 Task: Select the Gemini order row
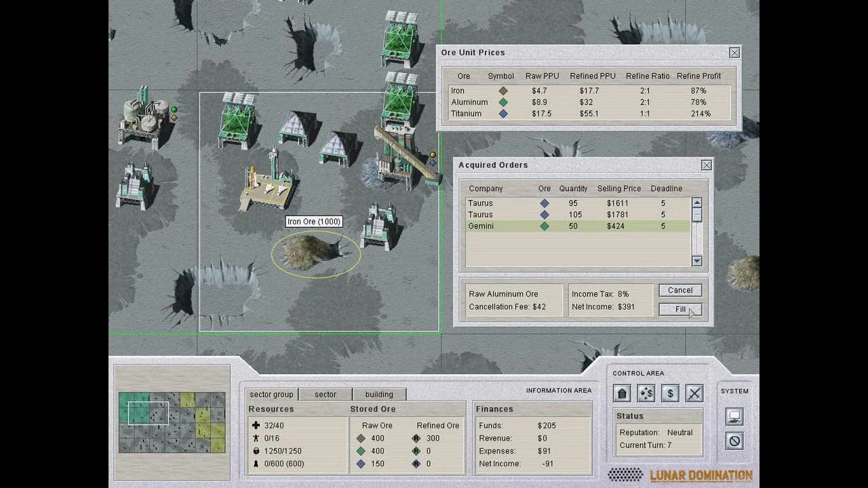tap(578, 226)
